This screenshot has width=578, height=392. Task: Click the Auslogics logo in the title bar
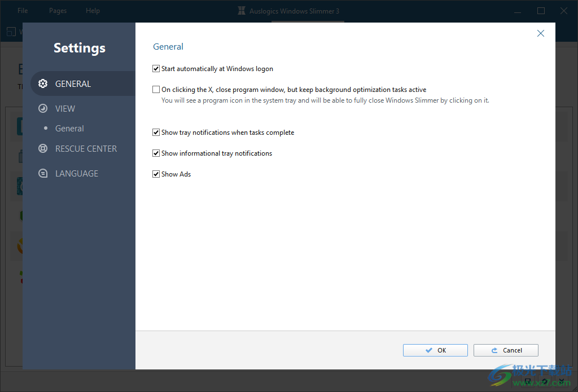[242, 10]
